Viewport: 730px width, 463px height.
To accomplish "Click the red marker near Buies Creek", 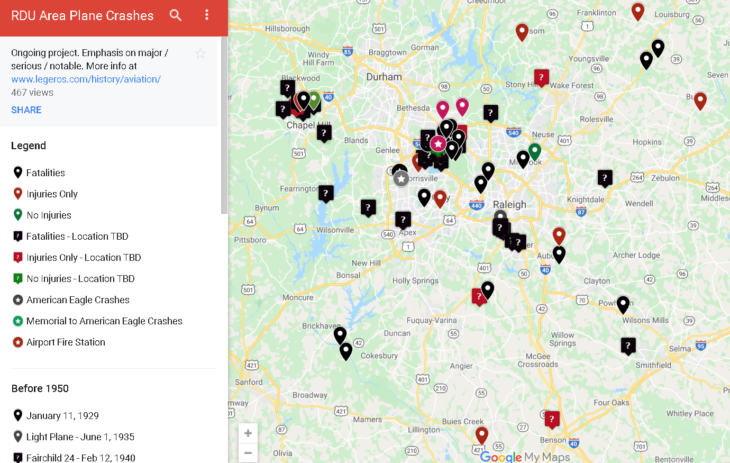I will coord(481,435).
